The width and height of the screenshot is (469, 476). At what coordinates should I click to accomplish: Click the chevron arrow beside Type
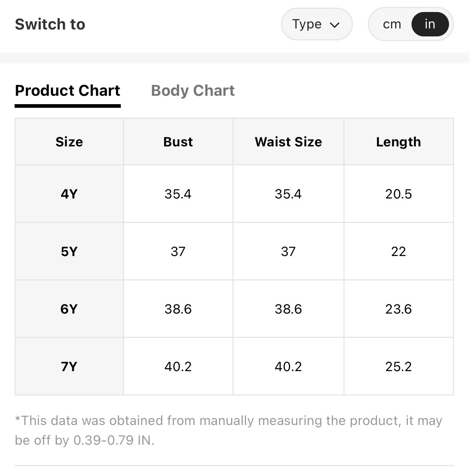(x=334, y=25)
